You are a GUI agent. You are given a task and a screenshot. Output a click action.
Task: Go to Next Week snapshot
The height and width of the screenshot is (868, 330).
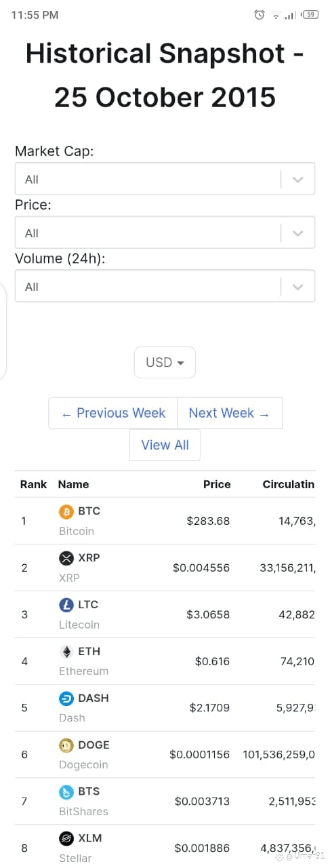tap(230, 413)
